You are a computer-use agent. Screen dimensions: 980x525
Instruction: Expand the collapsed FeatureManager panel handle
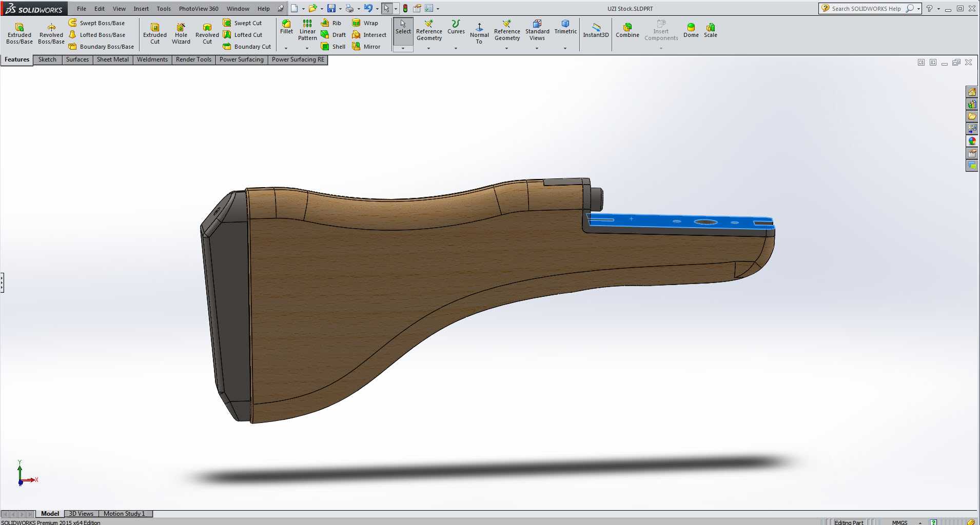(2, 282)
